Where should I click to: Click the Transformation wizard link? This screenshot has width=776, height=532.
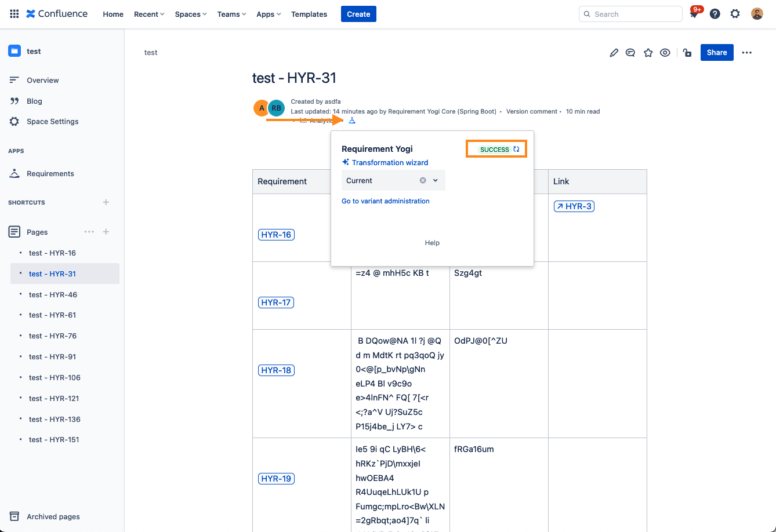pyautogui.click(x=390, y=163)
